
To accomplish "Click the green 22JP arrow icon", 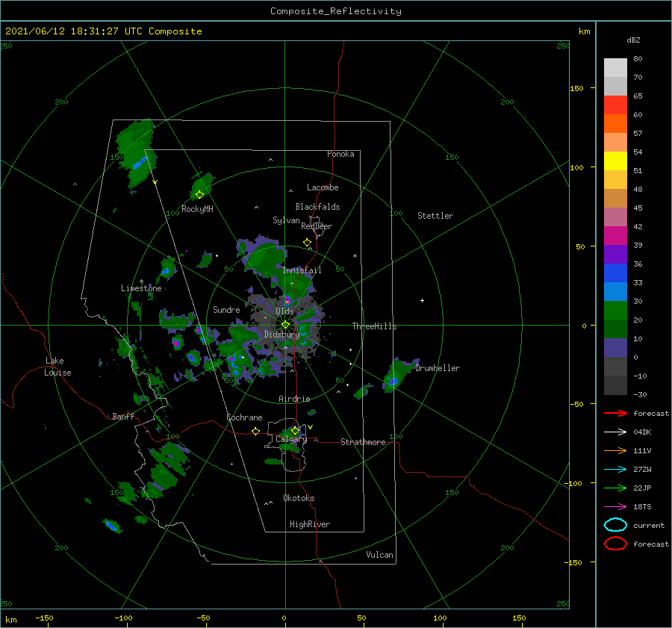I will point(615,488).
